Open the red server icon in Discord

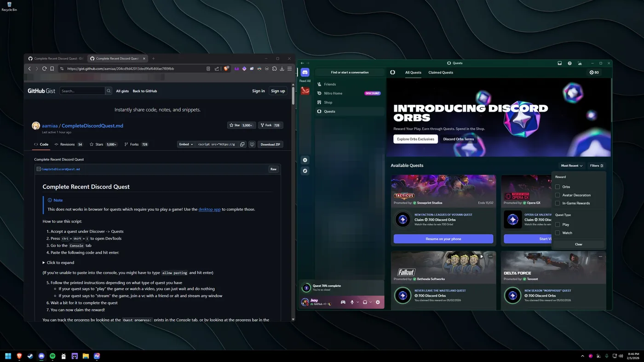click(x=305, y=90)
